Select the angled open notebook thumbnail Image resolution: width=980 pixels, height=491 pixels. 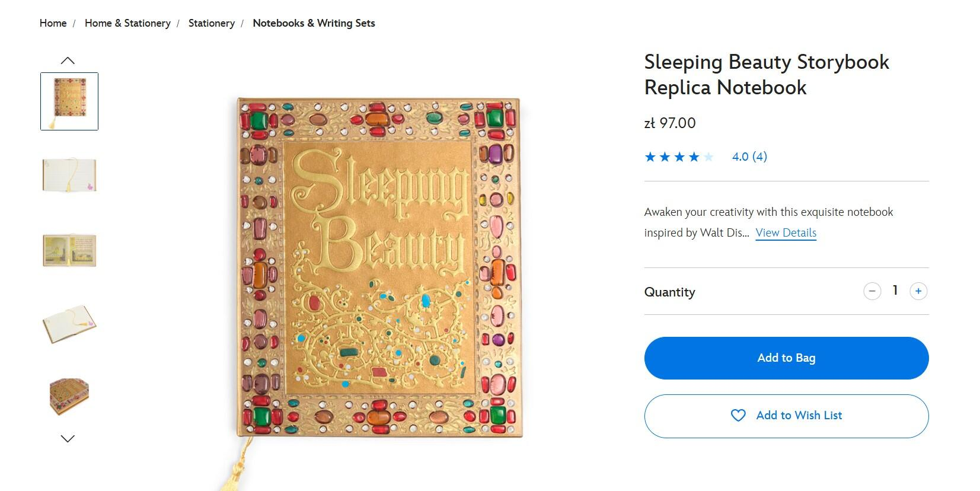pyautogui.click(x=69, y=323)
